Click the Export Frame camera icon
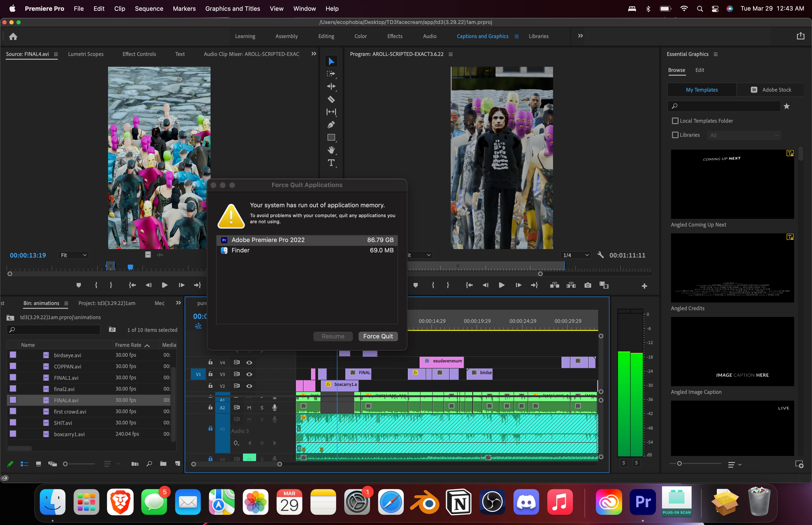 click(587, 285)
